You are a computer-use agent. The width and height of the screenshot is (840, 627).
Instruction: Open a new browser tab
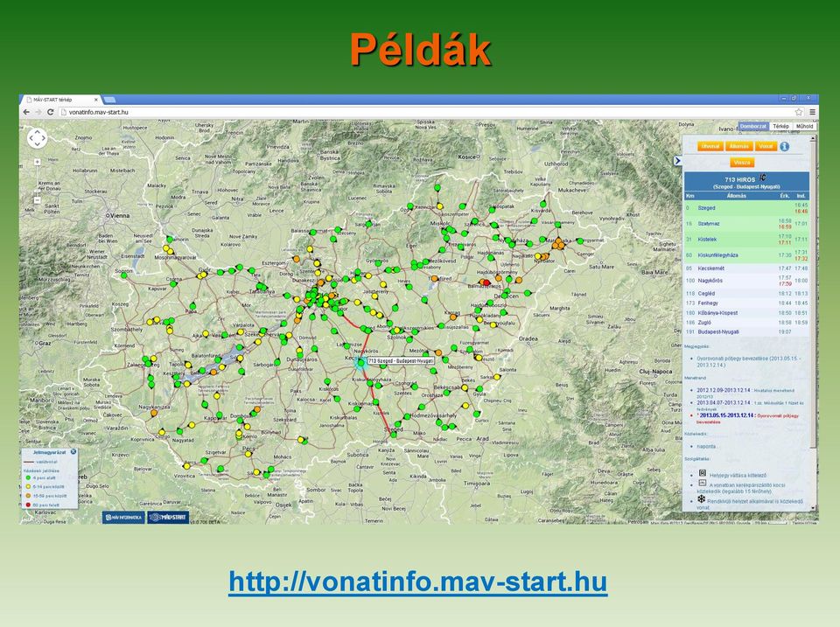[110, 100]
